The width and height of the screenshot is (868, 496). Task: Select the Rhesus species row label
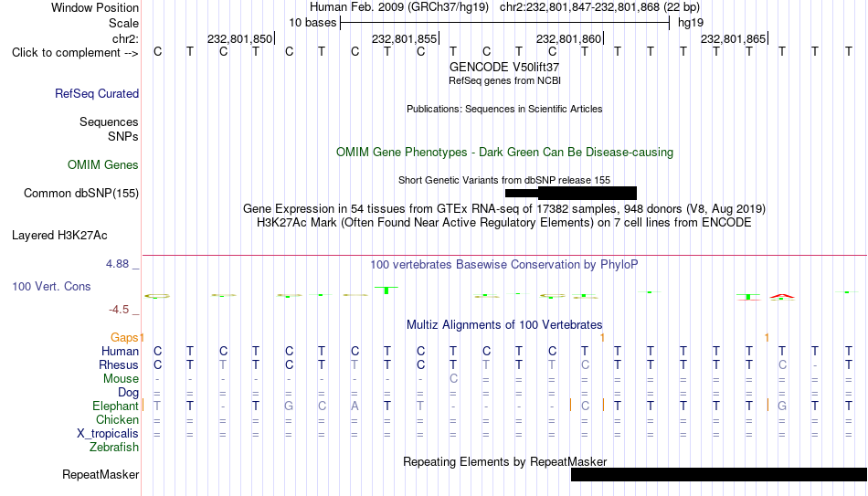pyautogui.click(x=119, y=364)
